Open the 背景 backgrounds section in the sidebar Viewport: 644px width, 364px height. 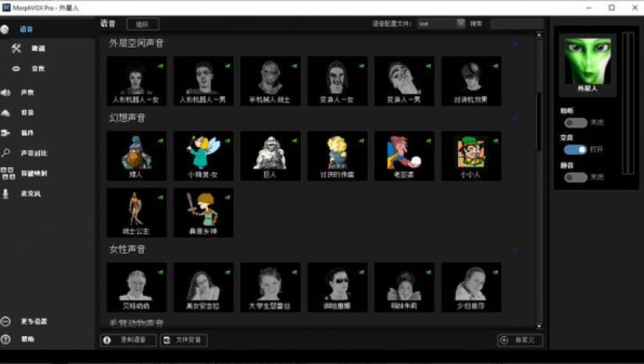pos(27,112)
